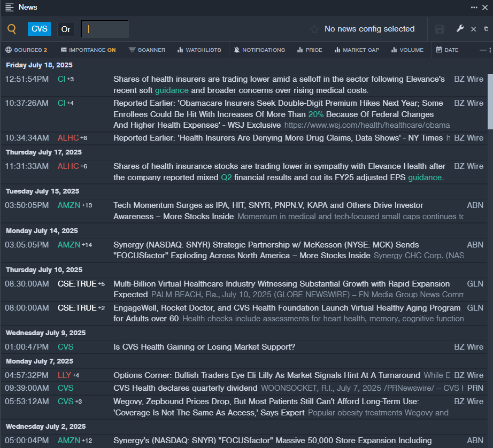493x448 pixels.
Task: Open the Options Corner Eli Lilly headline
Action: pyautogui.click(x=267, y=375)
